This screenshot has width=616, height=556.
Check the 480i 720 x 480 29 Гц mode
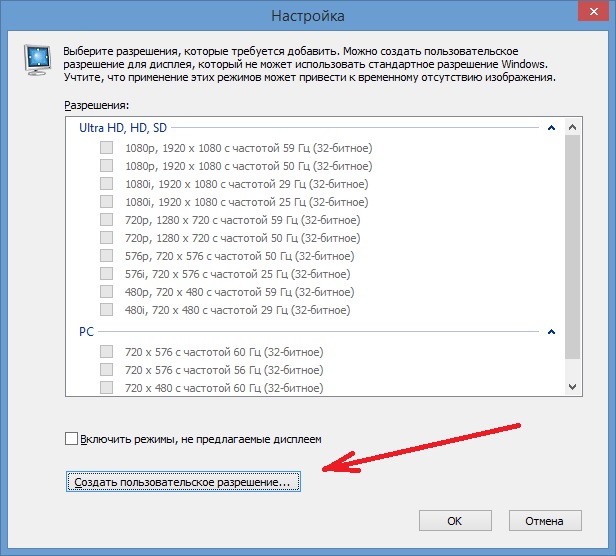pyautogui.click(x=106, y=310)
